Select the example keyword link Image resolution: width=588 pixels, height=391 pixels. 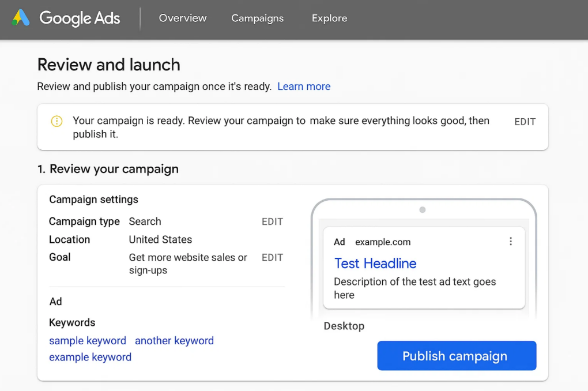point(91,357)
